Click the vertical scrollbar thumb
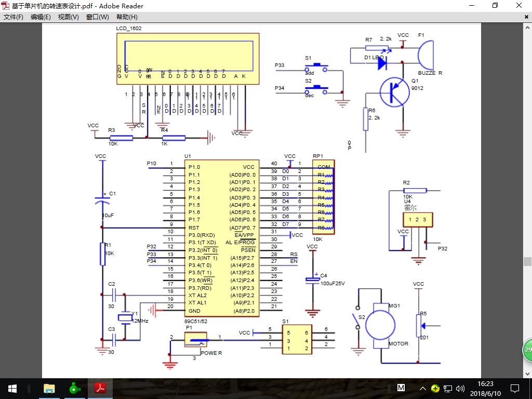This screenshot has width=532, height=399. coord(527,261)
